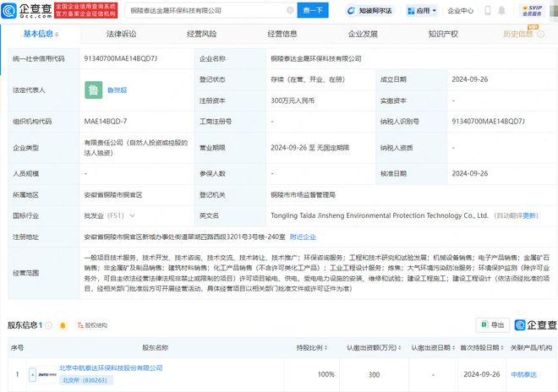Click 附近企业 link after address
This screenshot has height=392, width=558.
click(x=303, y=237)
